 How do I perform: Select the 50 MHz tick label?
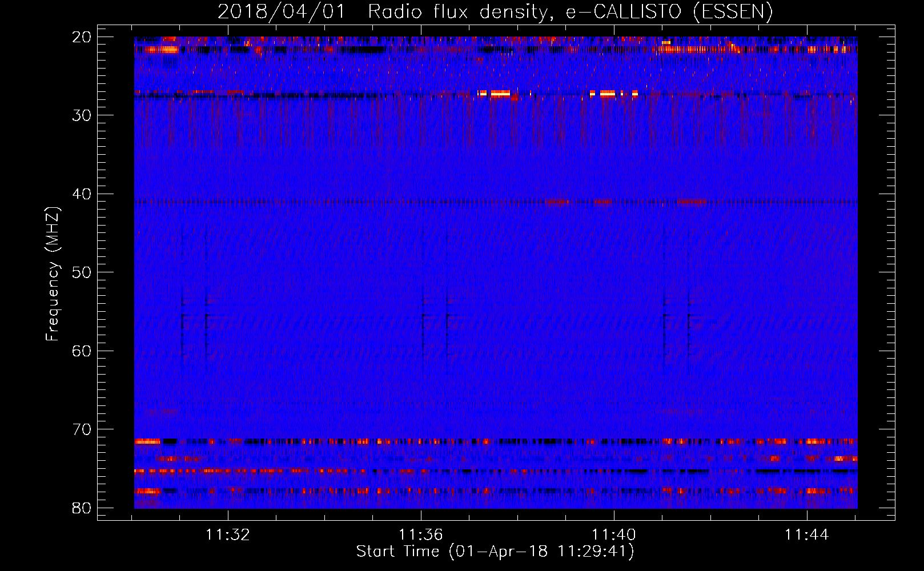click(82, 272)
